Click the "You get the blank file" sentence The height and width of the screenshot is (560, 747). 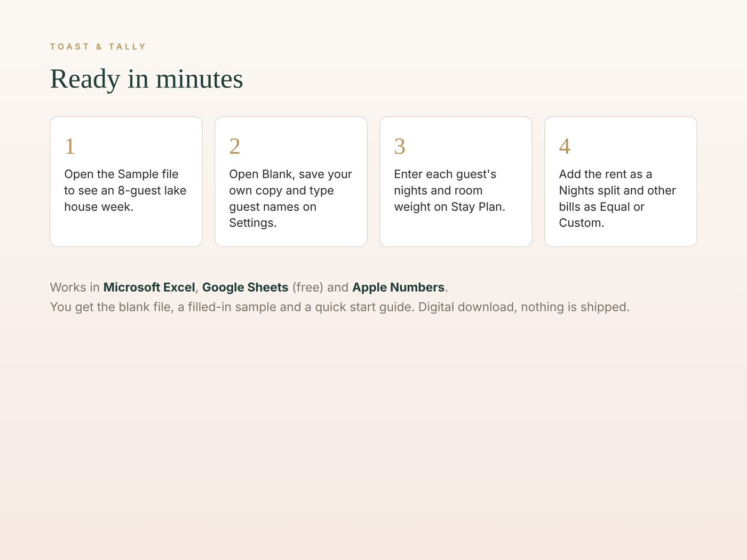(x=340, y=307)
